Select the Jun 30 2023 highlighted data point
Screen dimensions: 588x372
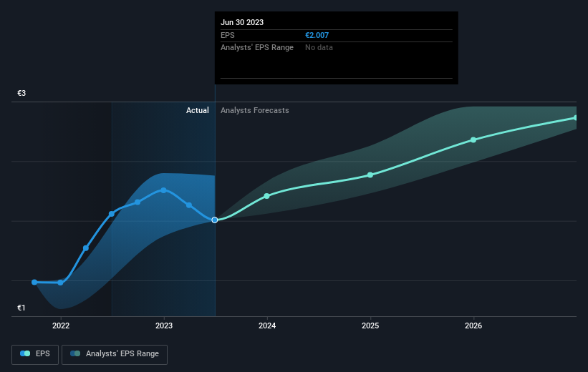coord(214,220)
